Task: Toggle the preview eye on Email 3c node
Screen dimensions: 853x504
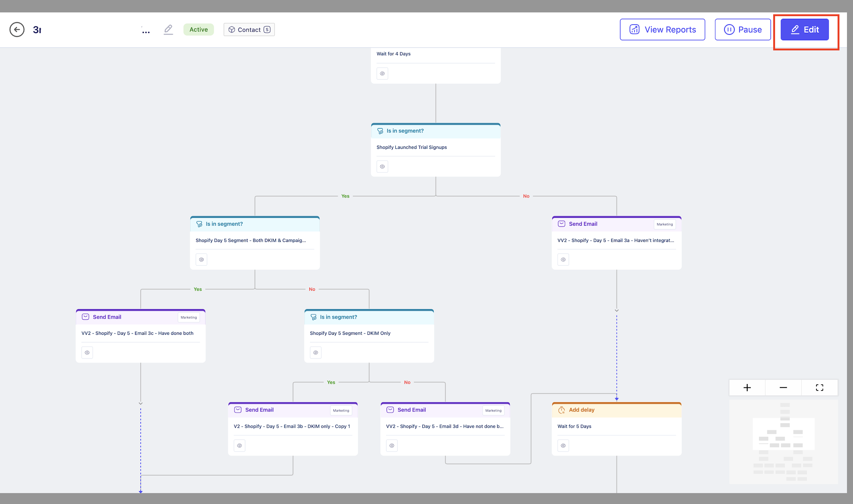Action: pos(87,352)
